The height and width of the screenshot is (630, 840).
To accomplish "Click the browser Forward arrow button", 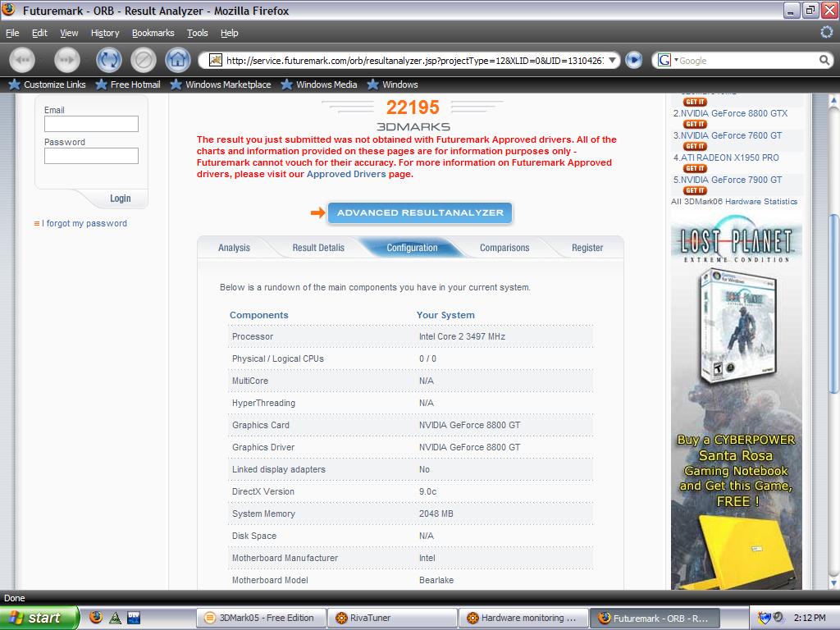I will [66, 59].
